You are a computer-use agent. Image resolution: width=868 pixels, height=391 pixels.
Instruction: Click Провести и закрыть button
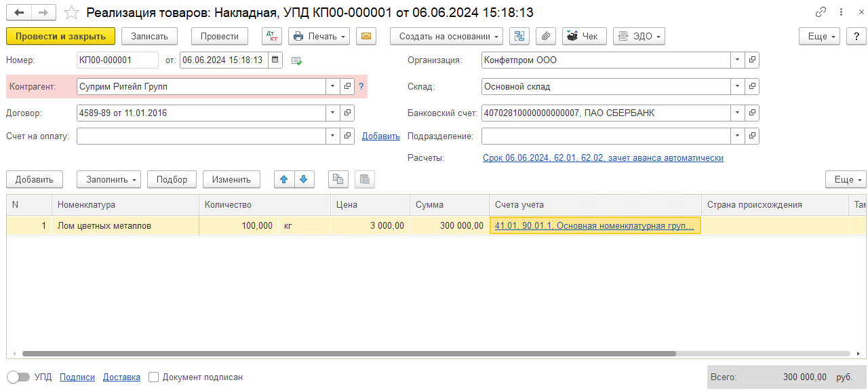click(x=60, y=36)
